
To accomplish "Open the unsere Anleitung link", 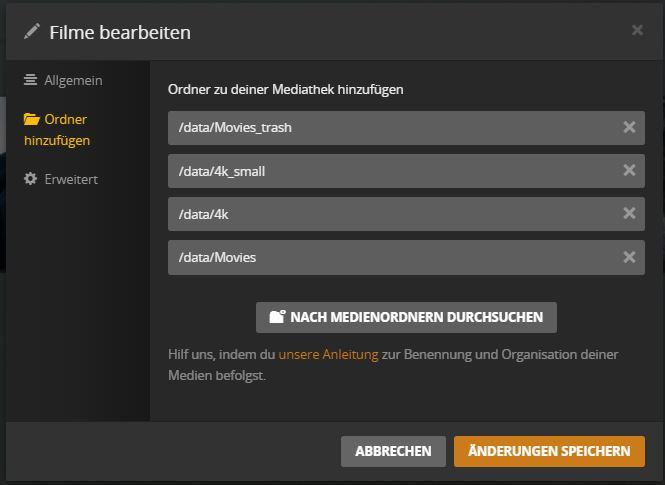I will [x=328, y=354].
